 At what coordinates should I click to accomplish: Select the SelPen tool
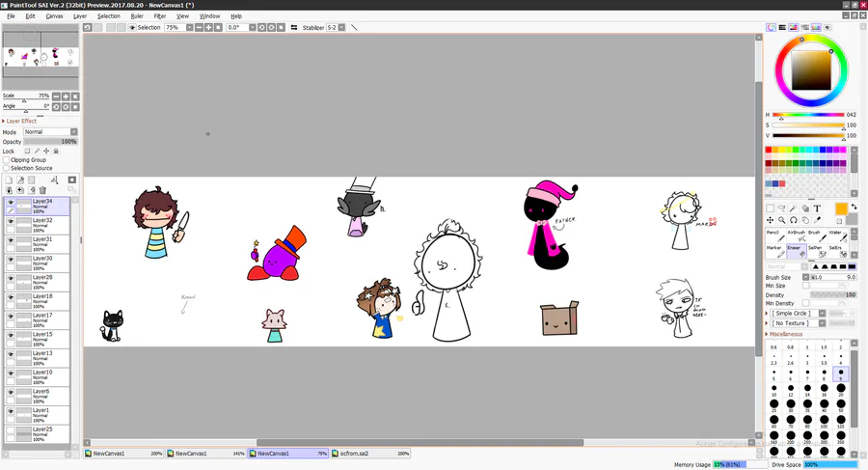(818, 251)
